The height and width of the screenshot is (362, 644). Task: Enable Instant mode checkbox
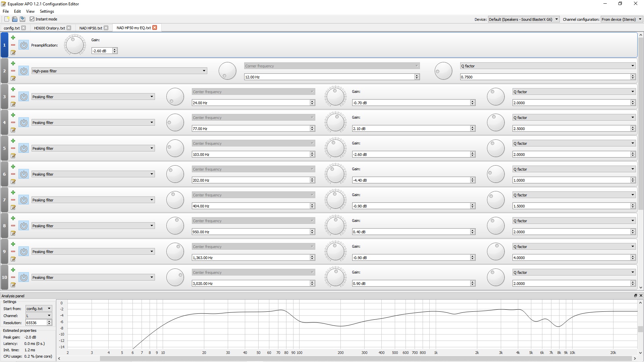pos(32,19)
